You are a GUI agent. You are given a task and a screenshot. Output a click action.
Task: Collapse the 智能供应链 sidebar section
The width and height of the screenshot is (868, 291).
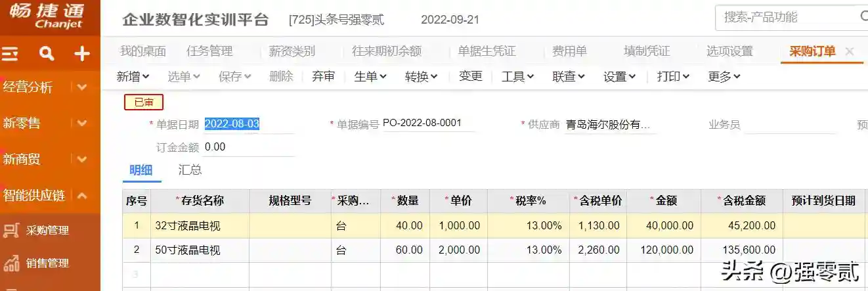click(x=82, y=195)
